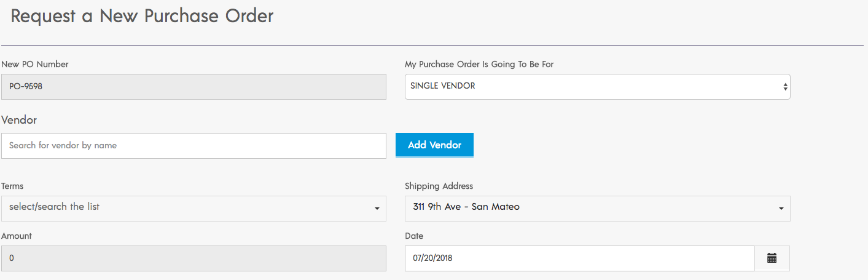Click the Amount field label

pyautogui.click(x=17, y=236)
